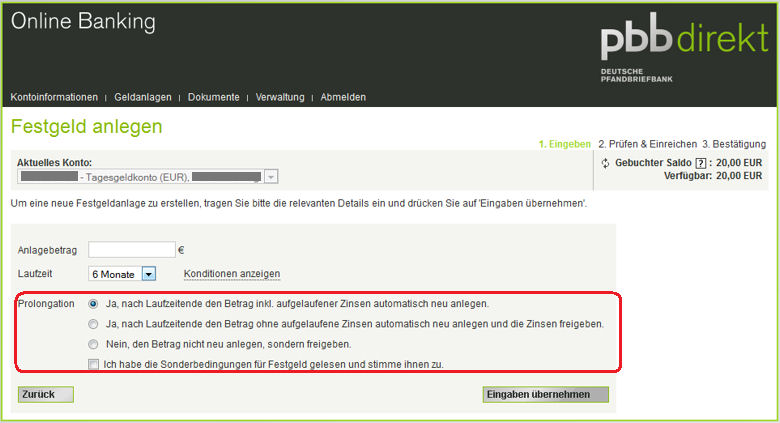Click the Zurück button

coord(46,394)
